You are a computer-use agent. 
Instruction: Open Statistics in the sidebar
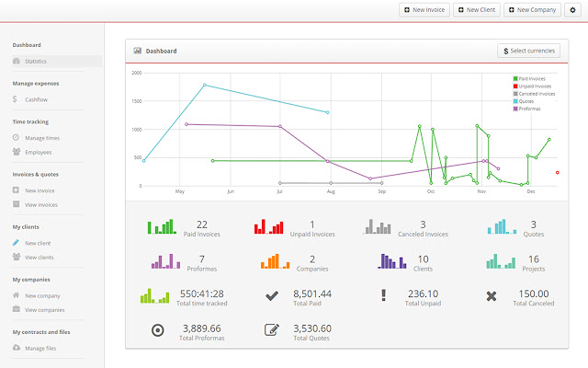tap(36, 61)
